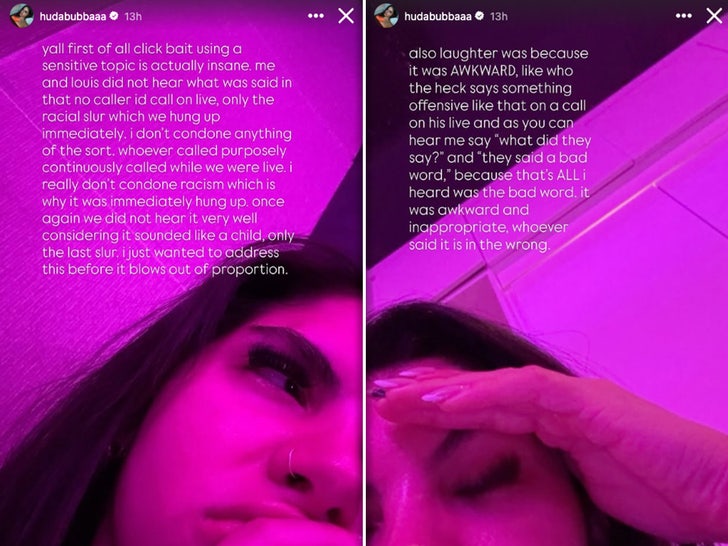Viewport: 728px width, 546px height.
Task: Click the line "yall first of all click bait"
Action: pos(142,49)
